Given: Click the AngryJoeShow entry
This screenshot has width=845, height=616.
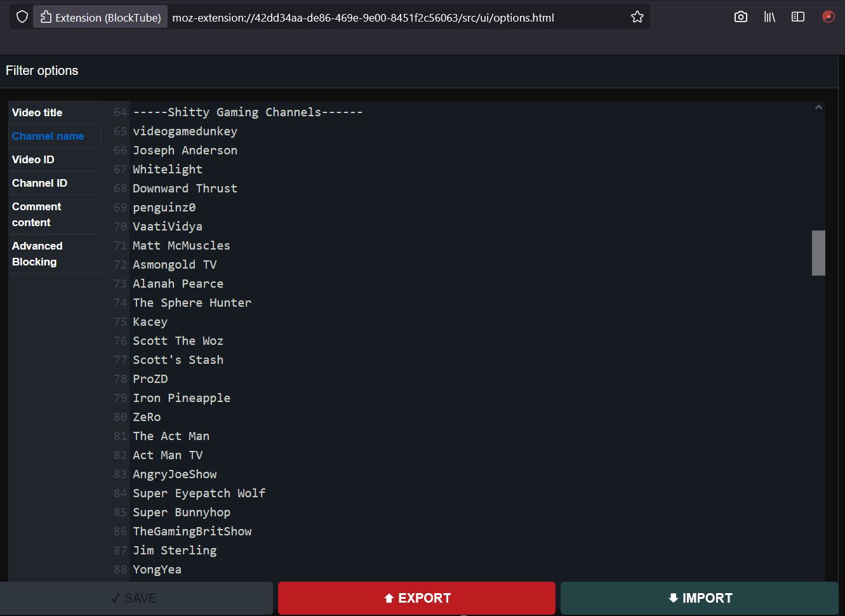Looking at the screenshot, I should click(175, 474).
